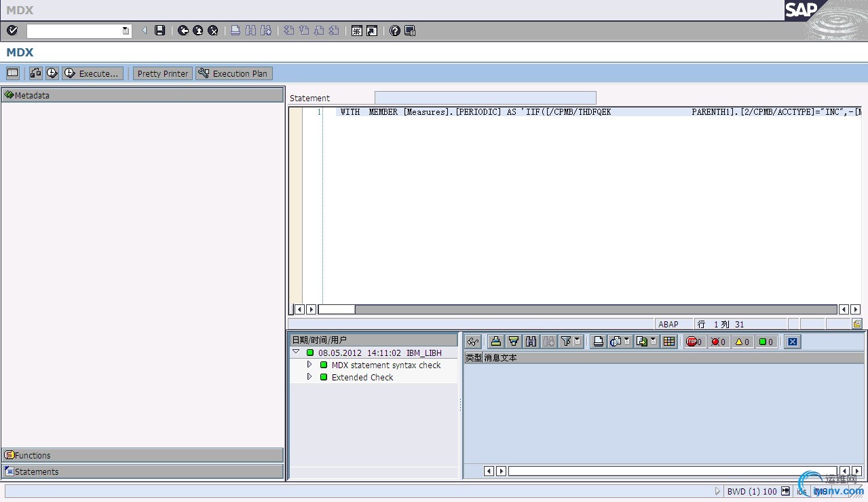The height and width of the screenshot is (502, 868).
Task: Click the Execute... button
Action: [x=92, y=73]
